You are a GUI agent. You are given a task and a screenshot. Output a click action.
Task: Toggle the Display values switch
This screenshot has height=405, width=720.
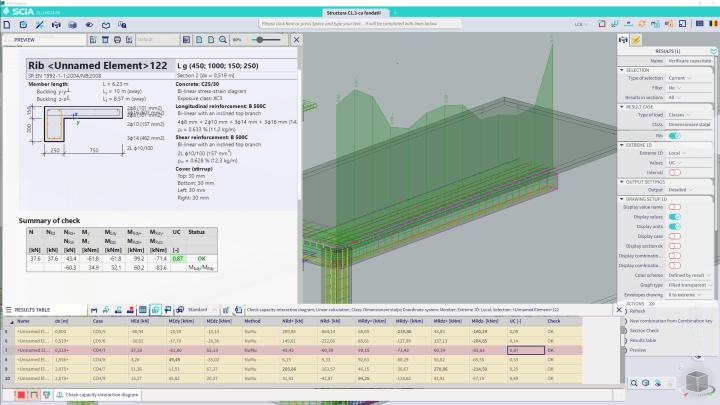coord(674,217)
